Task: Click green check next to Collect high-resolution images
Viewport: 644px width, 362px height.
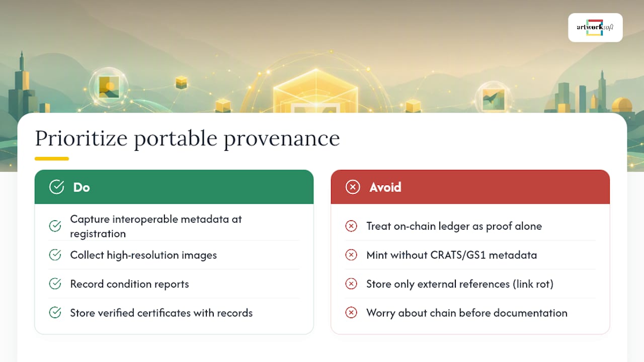Action: click(x=55, y=255)
